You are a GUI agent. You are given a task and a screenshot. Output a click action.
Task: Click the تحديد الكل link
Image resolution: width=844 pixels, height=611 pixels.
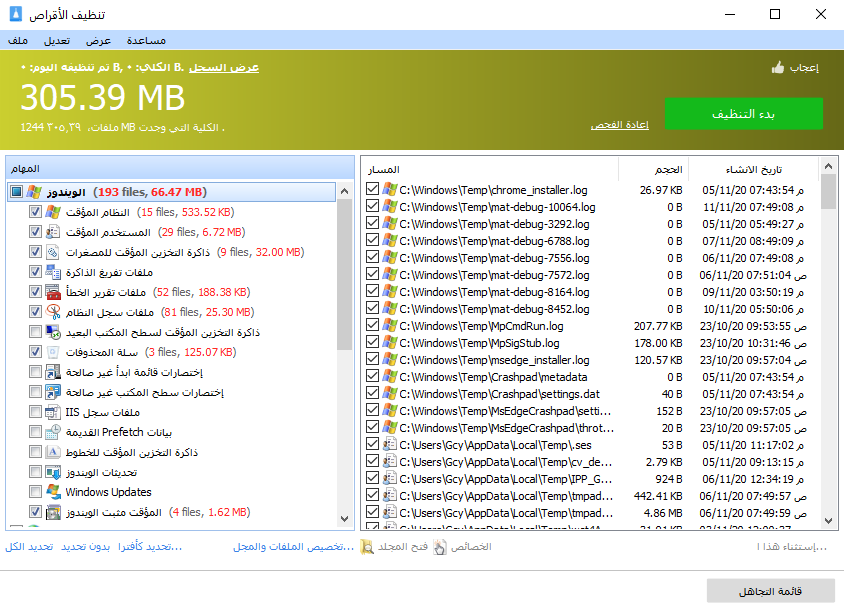point(29,547)
